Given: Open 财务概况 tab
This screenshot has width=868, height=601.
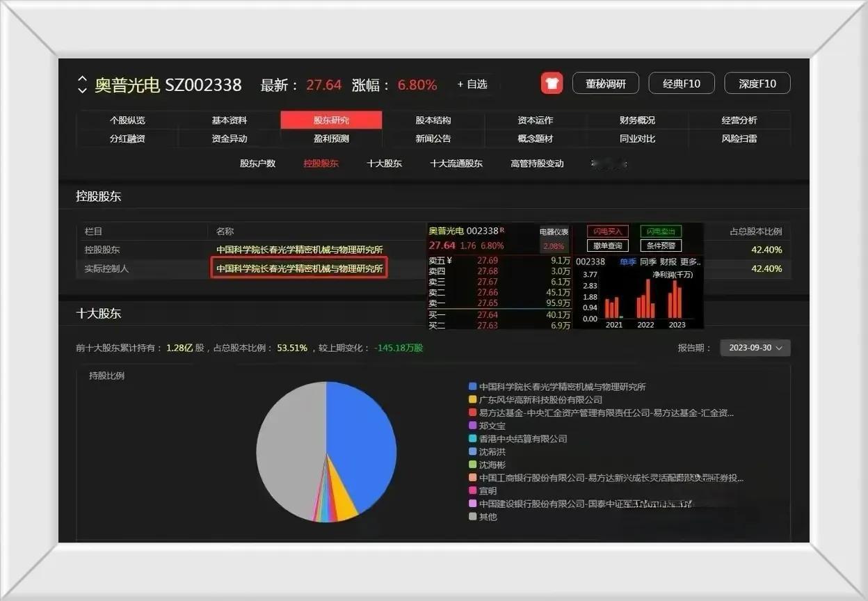Looking at the screenshot, I should click(637, 120).
